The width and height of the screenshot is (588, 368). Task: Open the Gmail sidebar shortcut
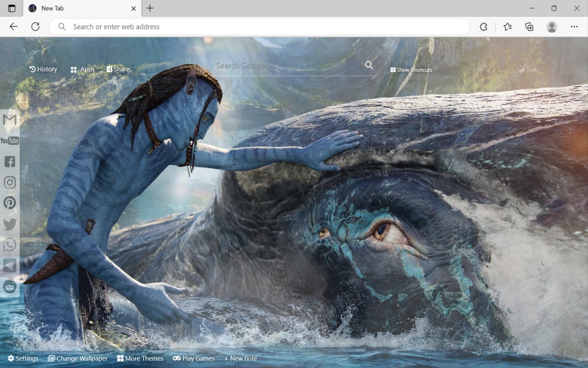tap(10, 120)
